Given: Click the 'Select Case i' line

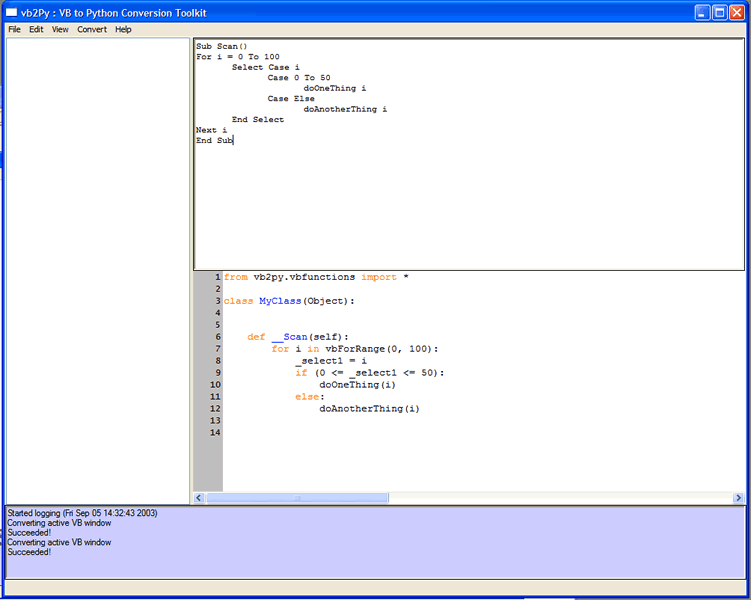Looking at the screenshot, I should 266,67.
